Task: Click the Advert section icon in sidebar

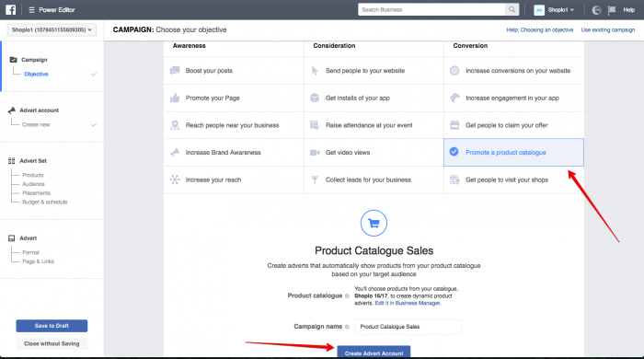Action: [x=11, y=238]
